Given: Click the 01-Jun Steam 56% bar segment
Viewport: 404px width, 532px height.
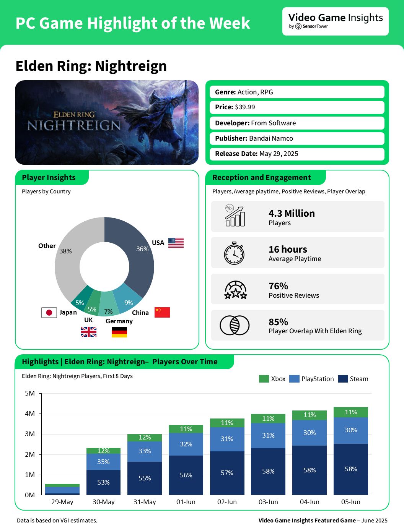Looking at the screenshot, I should point(186,475).
